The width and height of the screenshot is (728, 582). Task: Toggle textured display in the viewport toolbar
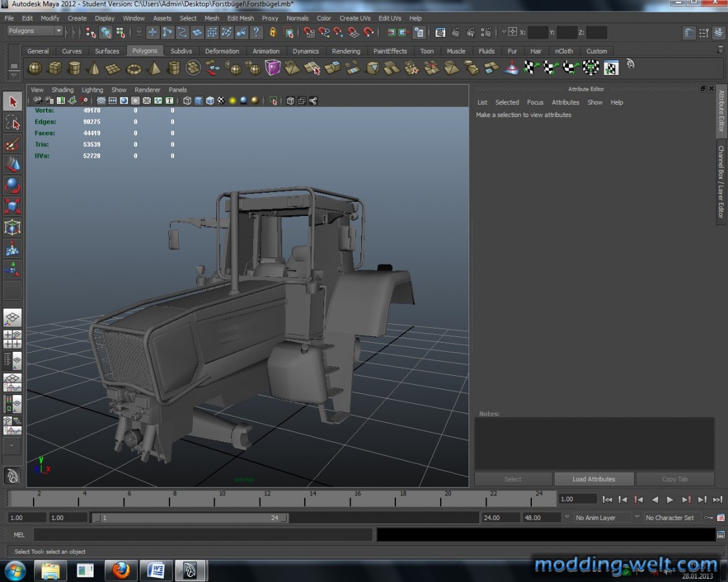(x=221, y=101)
